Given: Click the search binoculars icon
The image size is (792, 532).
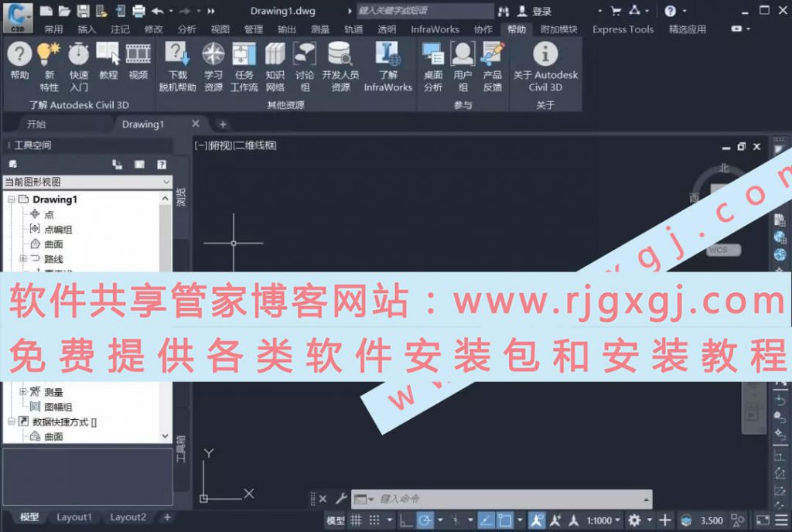Looking at the screenshot, I should (503, 11).
